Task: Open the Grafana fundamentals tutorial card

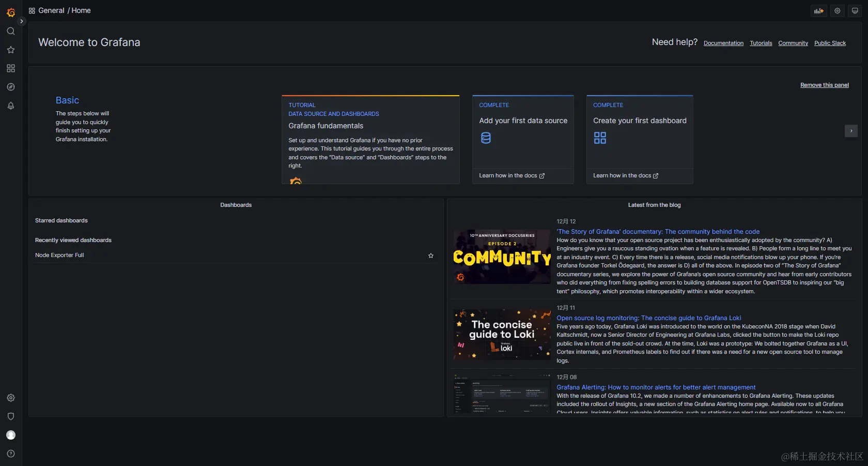Action: click(x=370, y=140)
